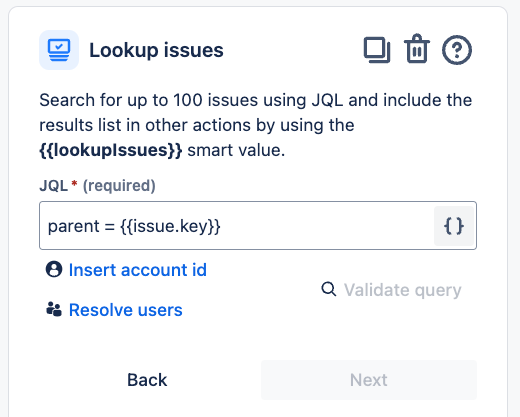Viewport: 520px width, 417px height.
Task: Delete the component with trash icon
Action: pyautogui.click(x=417, y=49)
